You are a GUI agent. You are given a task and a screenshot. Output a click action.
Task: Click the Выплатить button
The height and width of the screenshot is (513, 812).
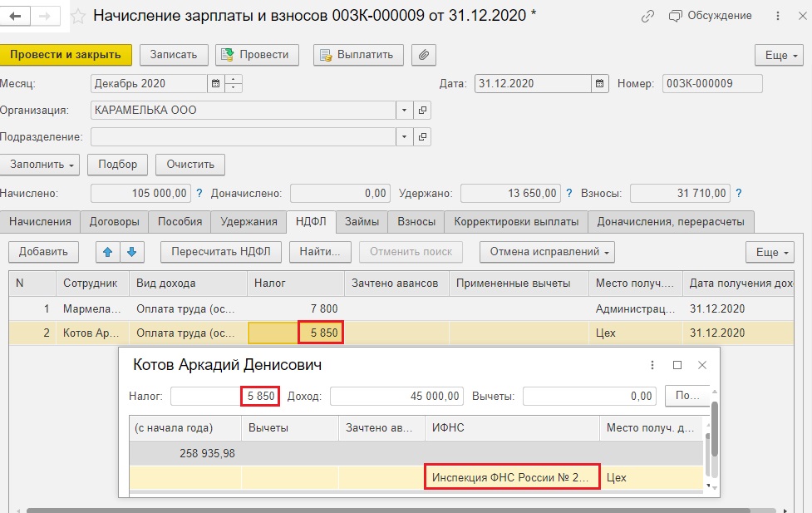coord(358,55)
